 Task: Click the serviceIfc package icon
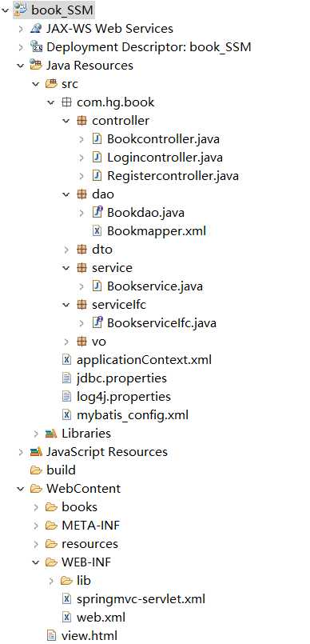click(81, 304)
